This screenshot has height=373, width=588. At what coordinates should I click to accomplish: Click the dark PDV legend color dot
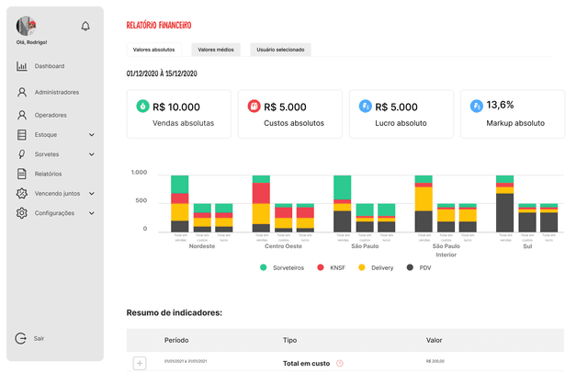(410, 267)
